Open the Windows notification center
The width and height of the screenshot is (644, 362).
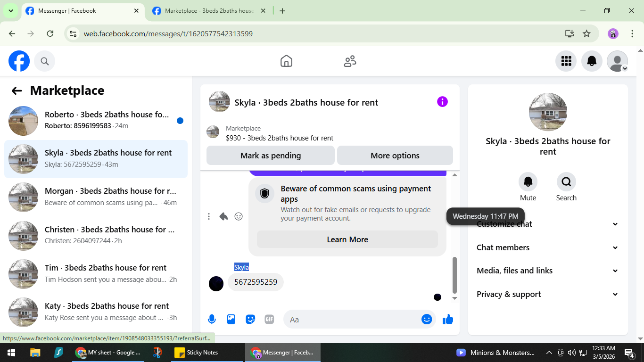click(x=629, y=353)
